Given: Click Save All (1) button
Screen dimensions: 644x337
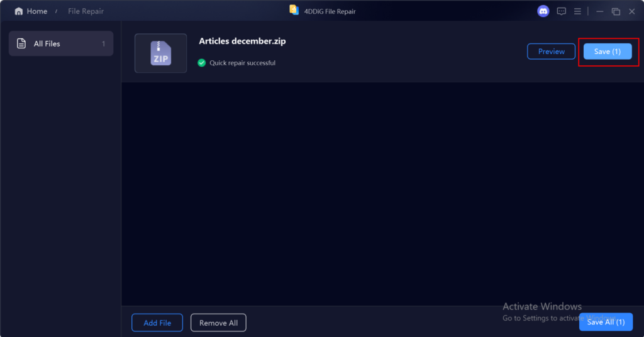Looking at the screenshot, I should [605, 322].
